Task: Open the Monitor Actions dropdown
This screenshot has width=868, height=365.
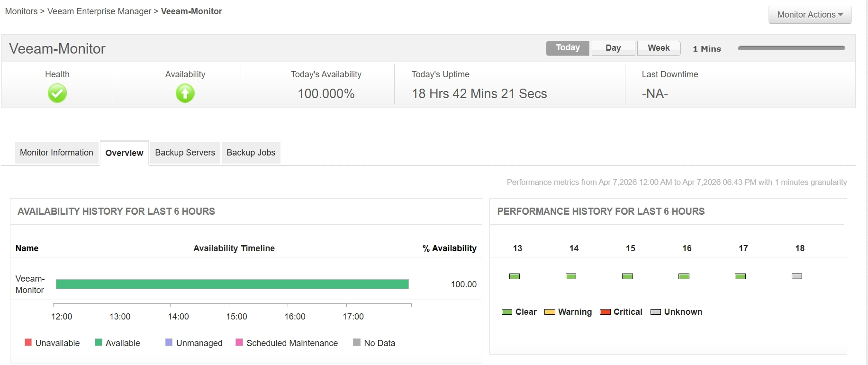Action: point(810,15)
